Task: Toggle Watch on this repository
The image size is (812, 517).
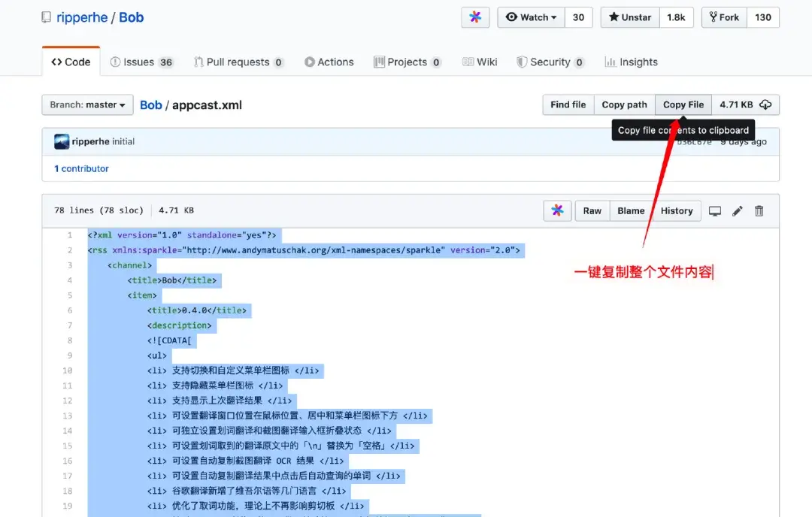Action: tap(531, 17)
